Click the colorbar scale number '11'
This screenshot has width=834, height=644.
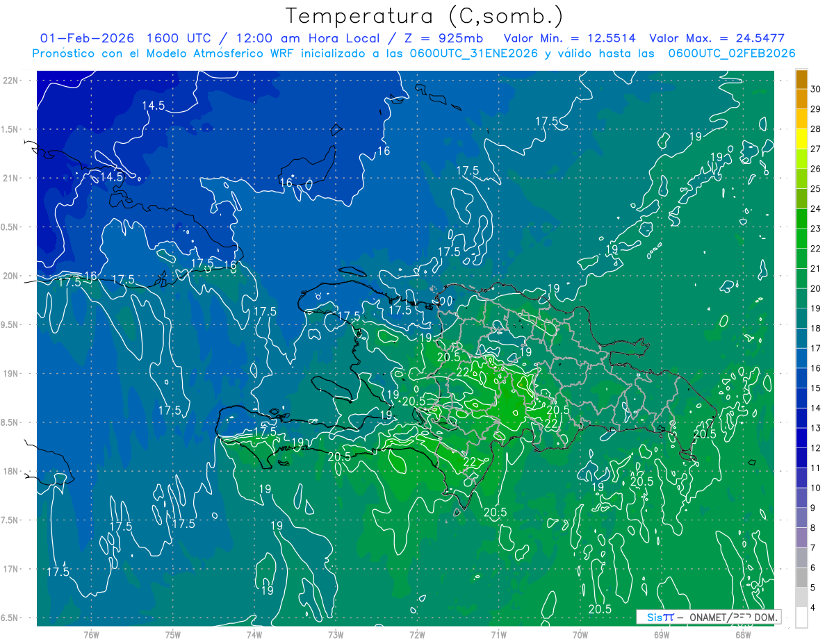(815, 468)
